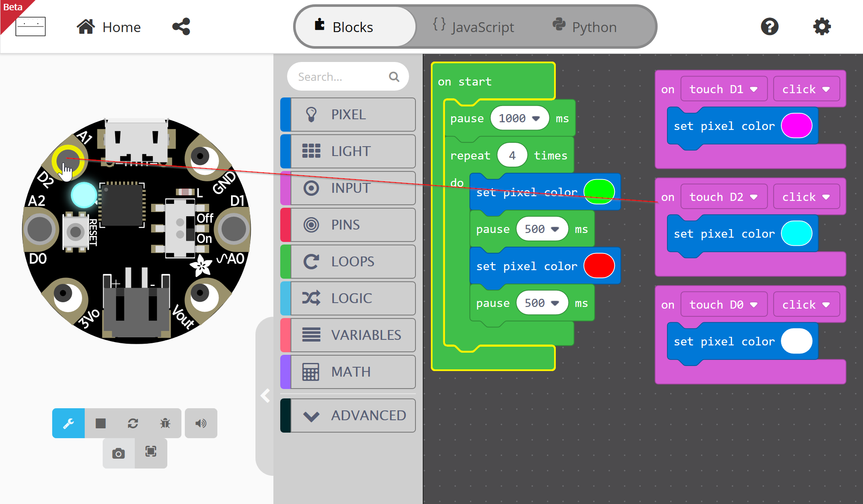The width and height of the screenshot is (863, 504).
Task: Go to the Home page
Action: pos(109,27)
